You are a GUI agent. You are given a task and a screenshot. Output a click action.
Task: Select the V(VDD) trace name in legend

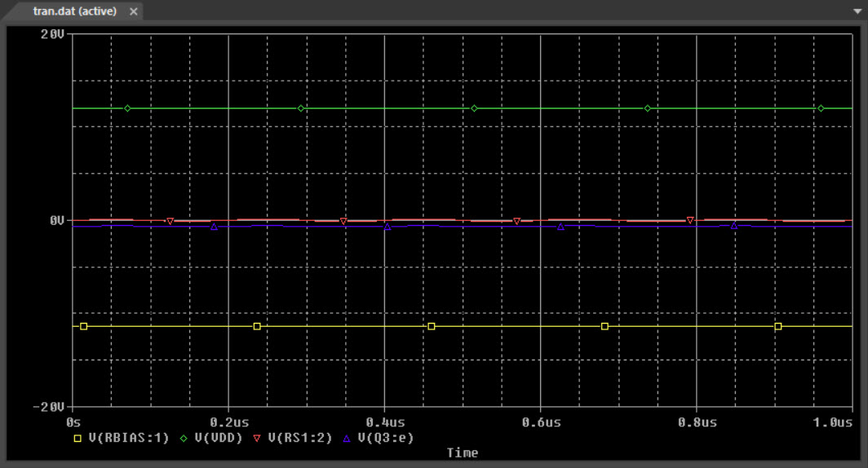click(219, 438)
